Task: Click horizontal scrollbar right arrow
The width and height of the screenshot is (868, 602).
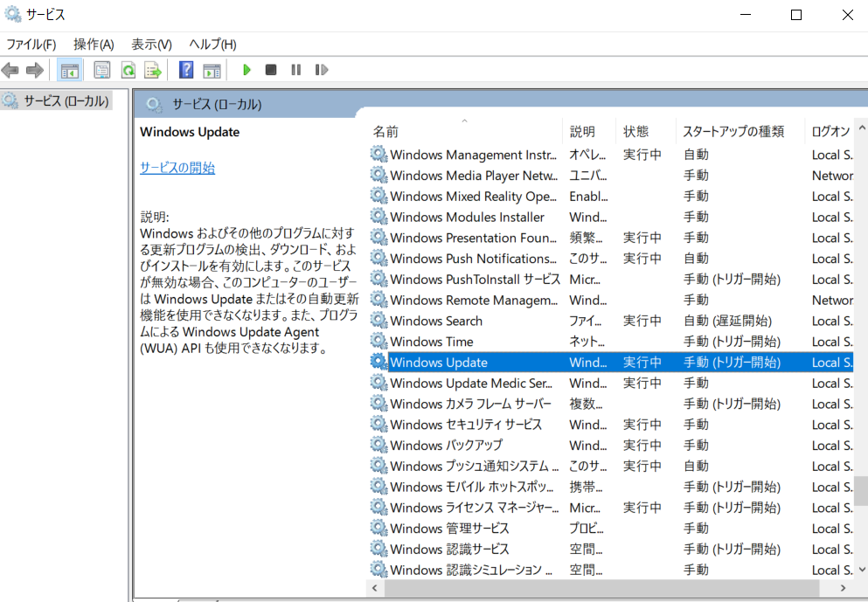Action: [844, 588]
